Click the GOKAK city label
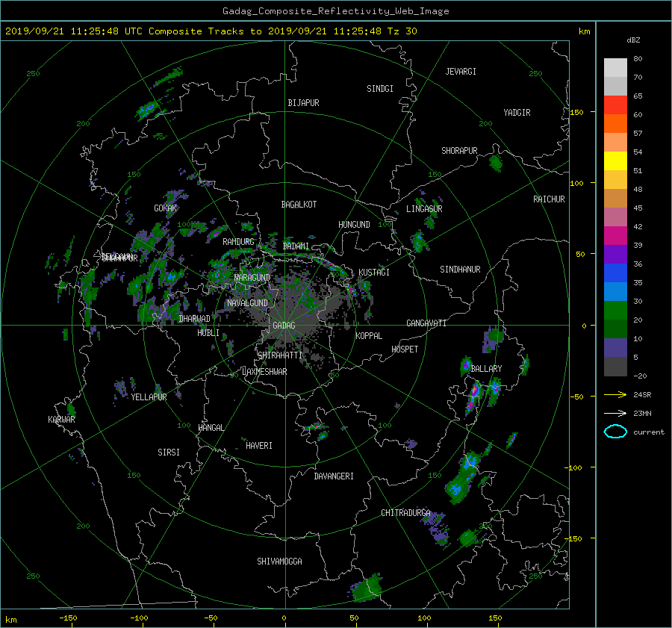 [166, 208]
